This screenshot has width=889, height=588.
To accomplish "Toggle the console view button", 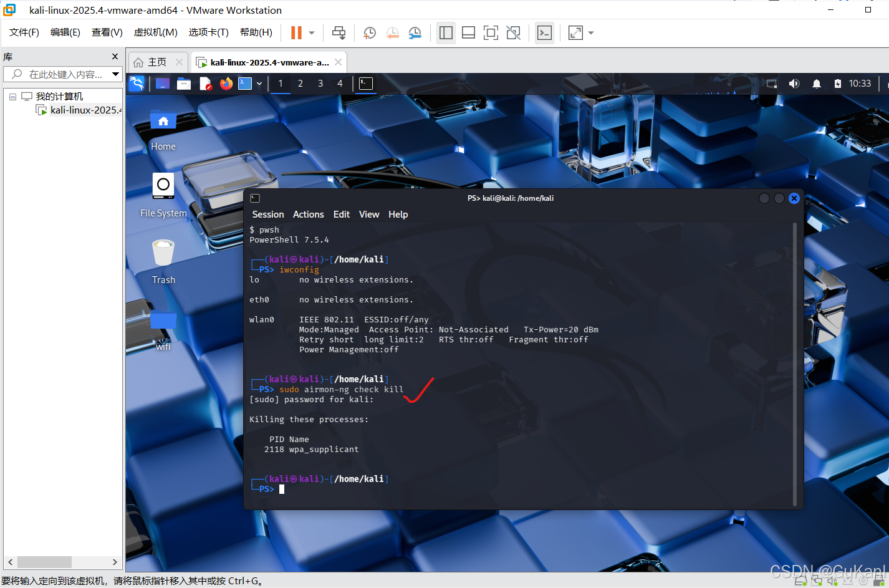I will tap(544, 32).
